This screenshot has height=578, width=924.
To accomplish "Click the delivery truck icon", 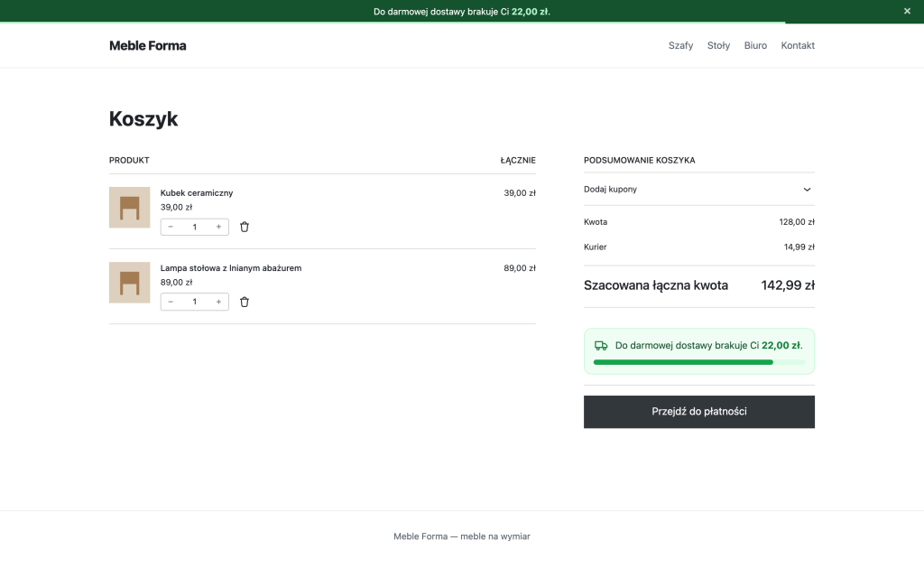I will (601, 346).
